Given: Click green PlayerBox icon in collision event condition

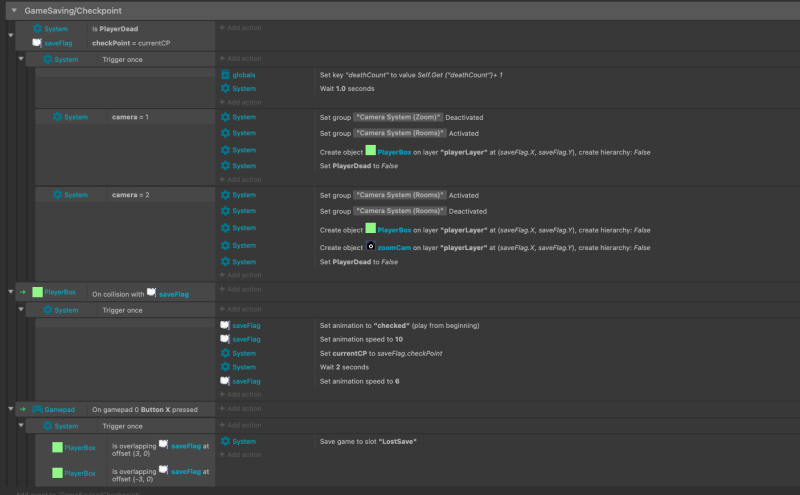Looking at the screenshot, I should point(37,292).
